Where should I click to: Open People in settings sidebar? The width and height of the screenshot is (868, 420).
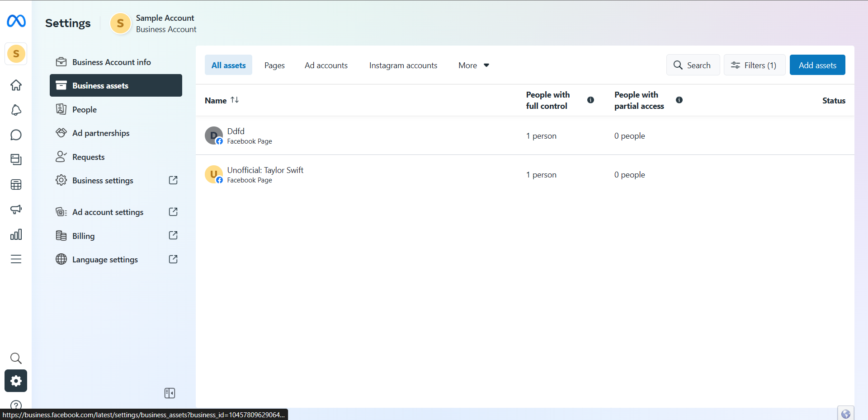pyautogui.click(x=116, y=109)
